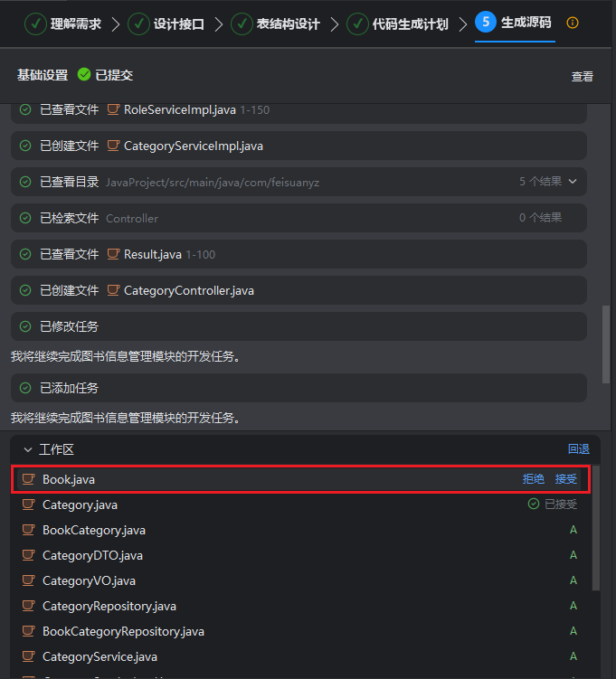Reject changes for Book.java
The image size is (616, 679).
[533, 479]
